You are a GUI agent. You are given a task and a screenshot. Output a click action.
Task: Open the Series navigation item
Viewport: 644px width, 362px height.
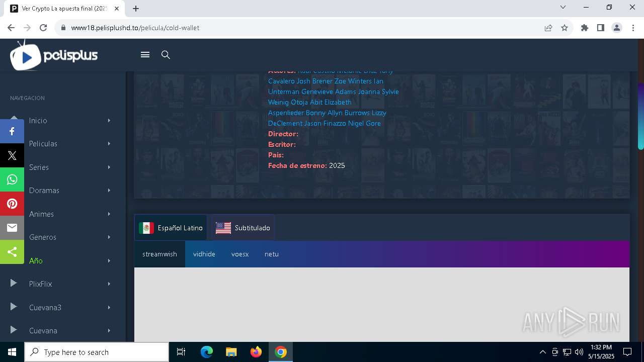(39, 167)
